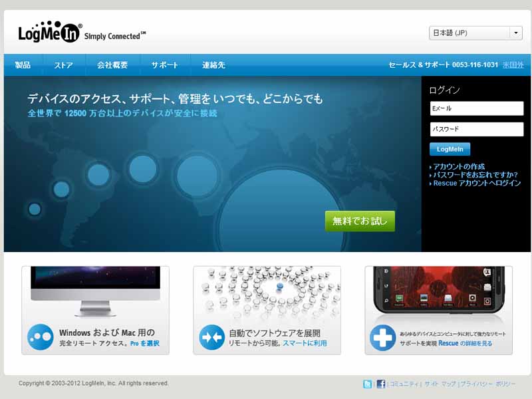Focus the Eメール input field
Screen dimensions: 532x399
click(477, 108)
